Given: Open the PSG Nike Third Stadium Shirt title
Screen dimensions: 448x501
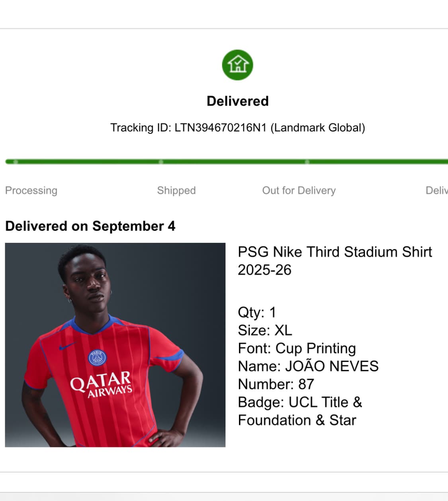Looking at the screenshot, I should (335, 261).
